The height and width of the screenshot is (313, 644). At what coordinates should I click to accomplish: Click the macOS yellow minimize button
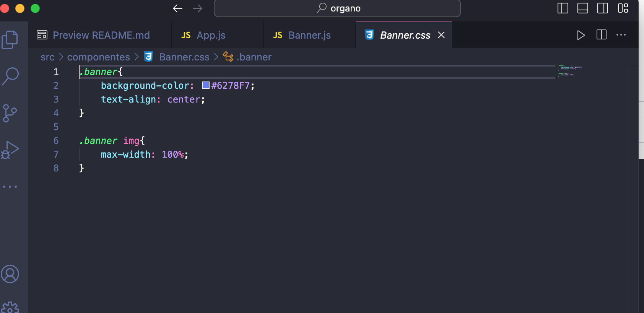tap(20, 8)
